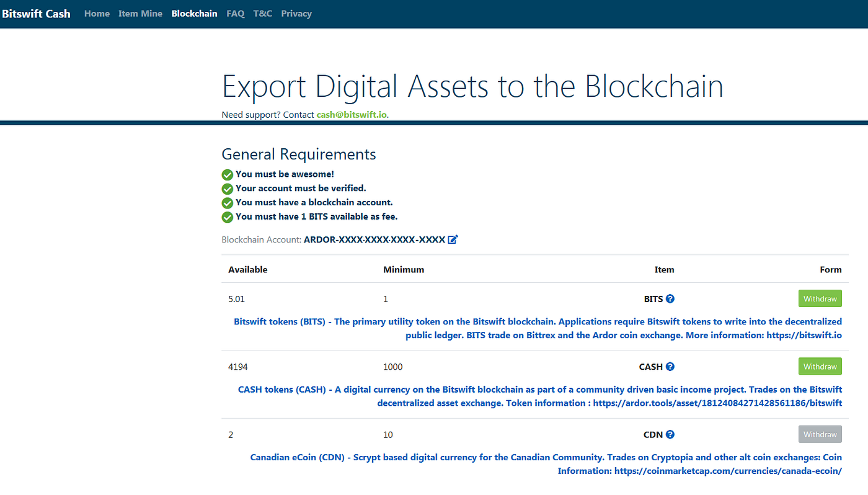Open the Privacy page
868x495 pixels.
pyautogui.click(x=296, y=13)
